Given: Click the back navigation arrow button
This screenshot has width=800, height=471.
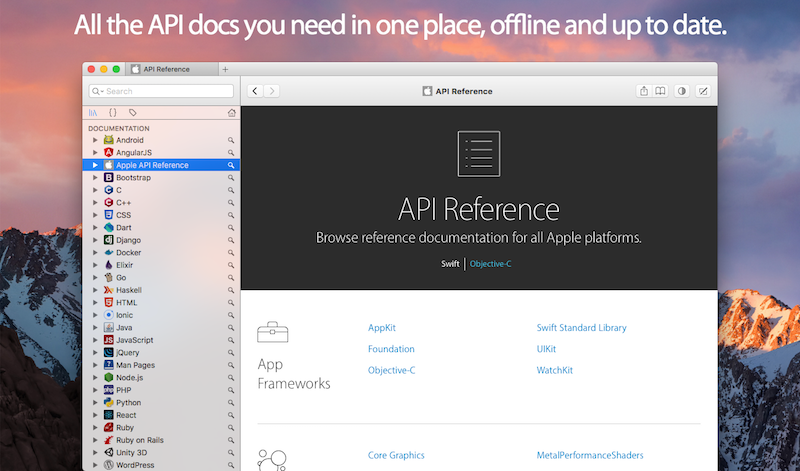Looking at the screenshot, I should pyautogui.click(x=255, y=91).
